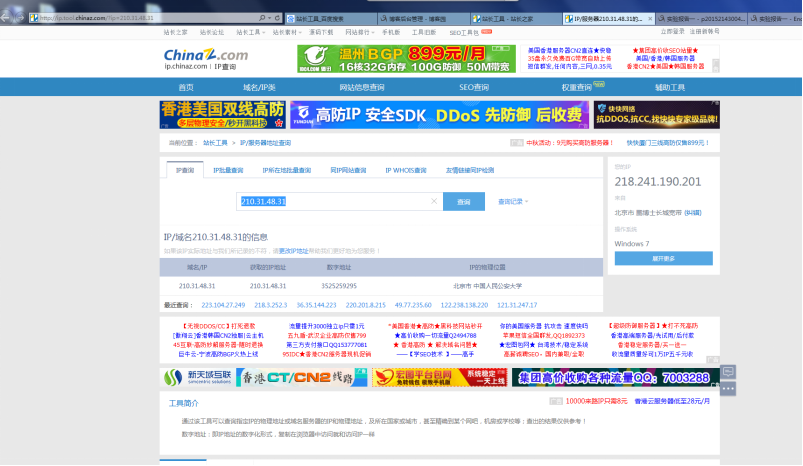Expand the 站长素材 top bar dropdown
The width and height of the screenshot is (803, 466).
tap(286, 32)
